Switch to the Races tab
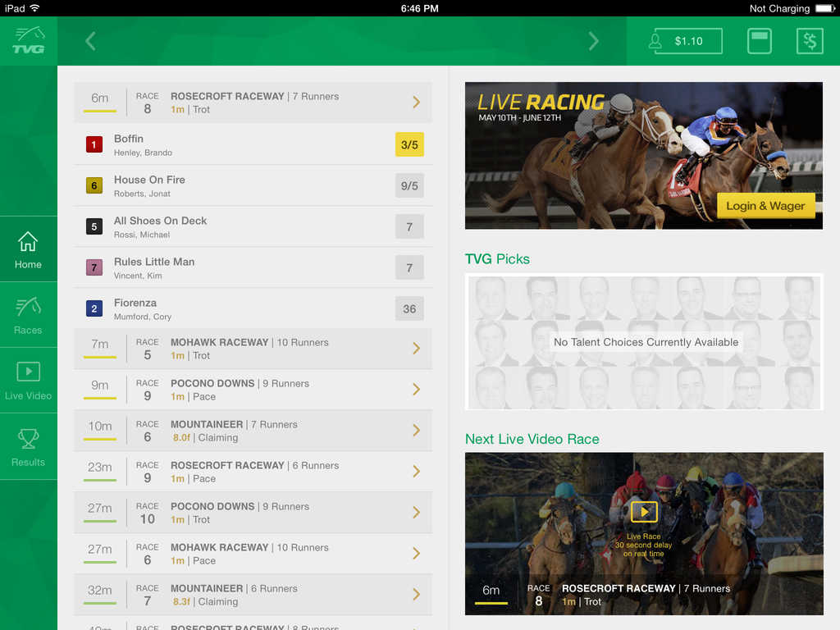840x630 pixels. point(28,315)
